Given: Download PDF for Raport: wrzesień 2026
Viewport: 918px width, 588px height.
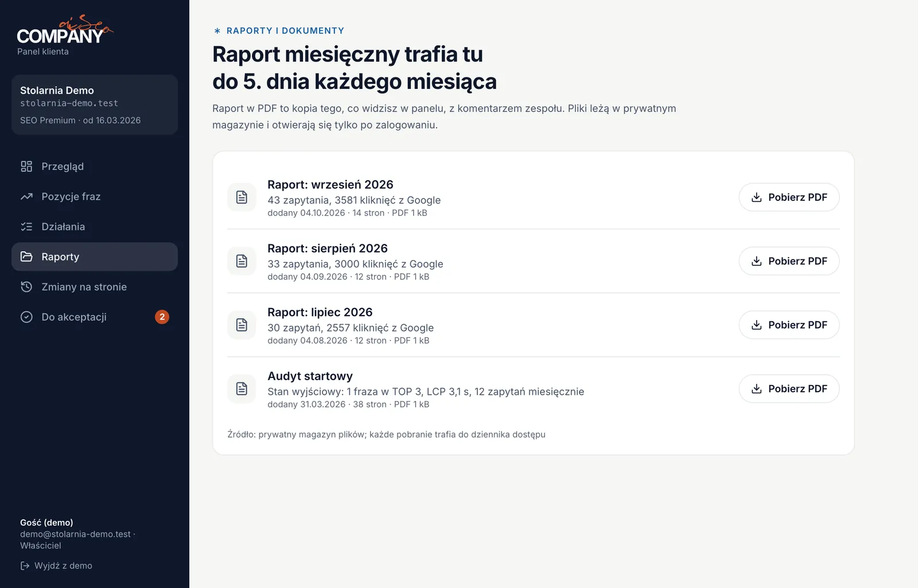Looking at the screenshot, I should point(789,197).
